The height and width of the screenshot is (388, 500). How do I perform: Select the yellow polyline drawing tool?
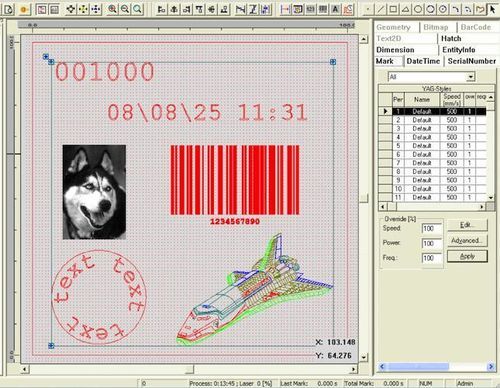coord(480,9)
